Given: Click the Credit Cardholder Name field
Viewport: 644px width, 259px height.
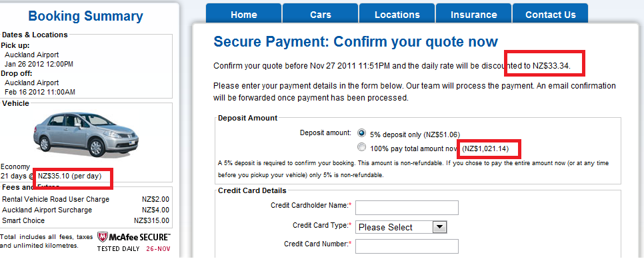Looking at the screenshot, I should [407, 208].
